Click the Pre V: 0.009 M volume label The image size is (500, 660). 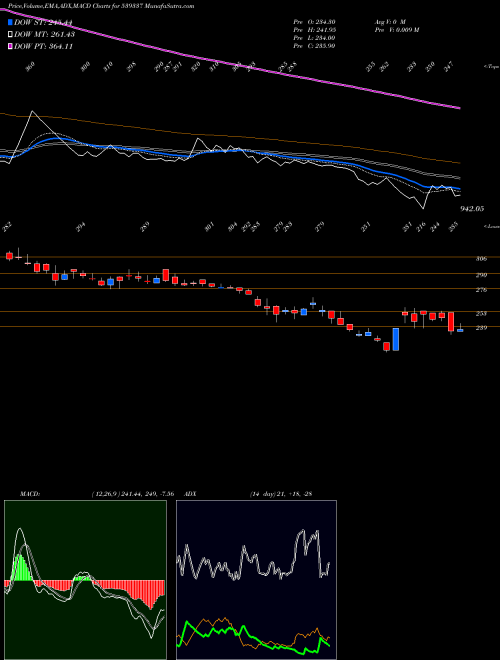pos(396,30)
